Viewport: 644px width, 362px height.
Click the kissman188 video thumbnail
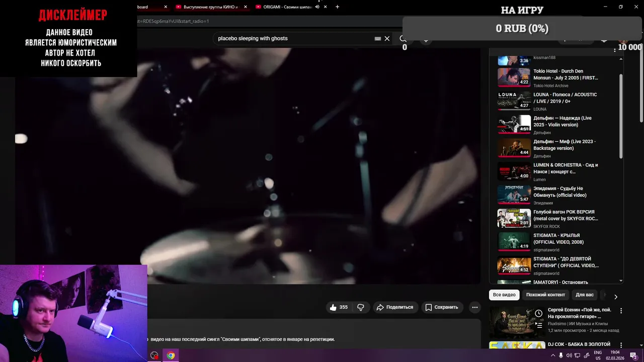pyautogui.click(x=514, y=60)
